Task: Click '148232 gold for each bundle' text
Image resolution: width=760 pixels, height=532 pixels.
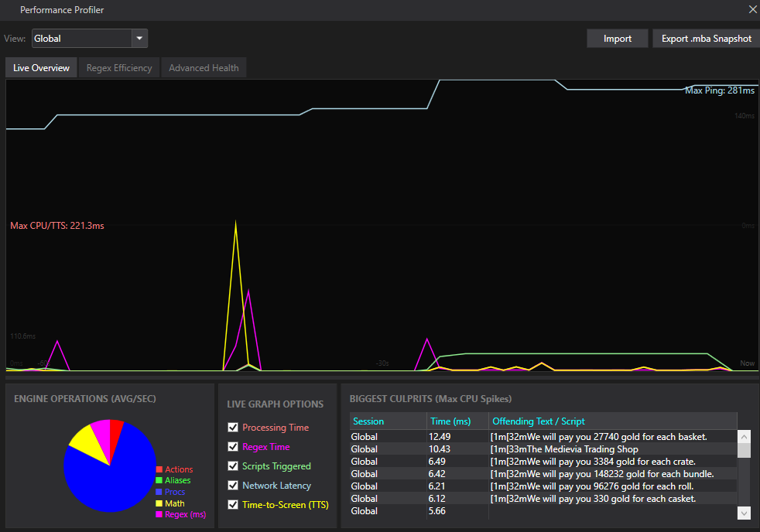Action: tap(653, 474)
